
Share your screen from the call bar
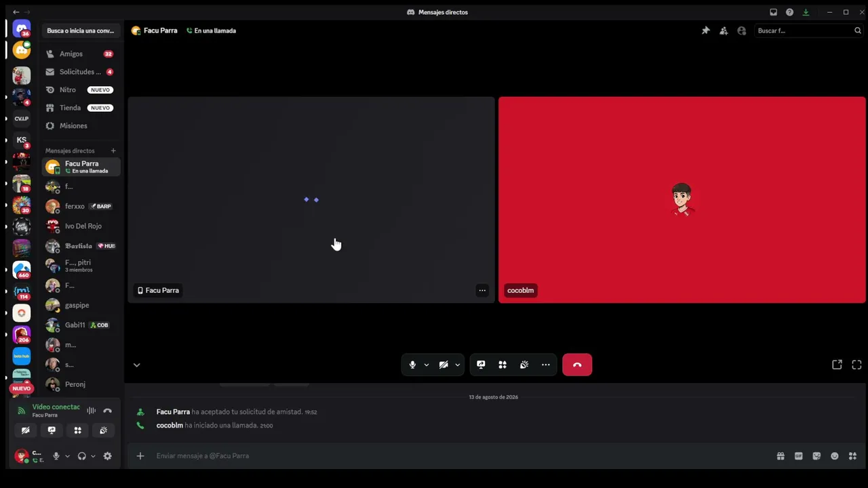click(x=481, y=365)
